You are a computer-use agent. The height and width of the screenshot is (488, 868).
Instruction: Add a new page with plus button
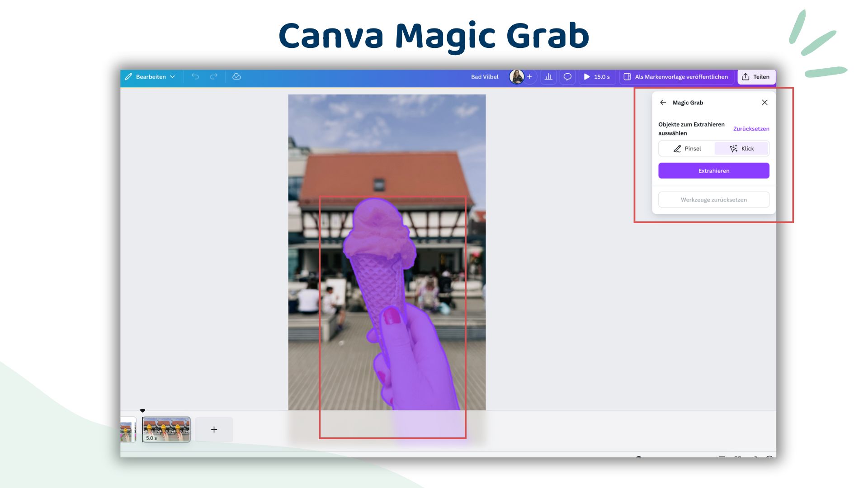click(214, 429)
